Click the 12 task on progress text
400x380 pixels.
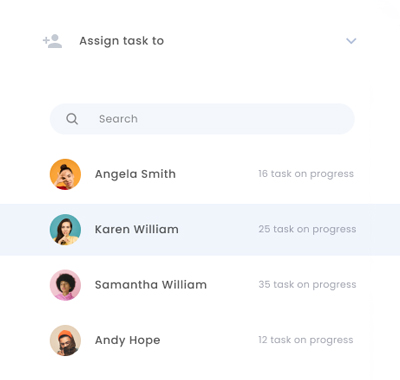point(305,340)
